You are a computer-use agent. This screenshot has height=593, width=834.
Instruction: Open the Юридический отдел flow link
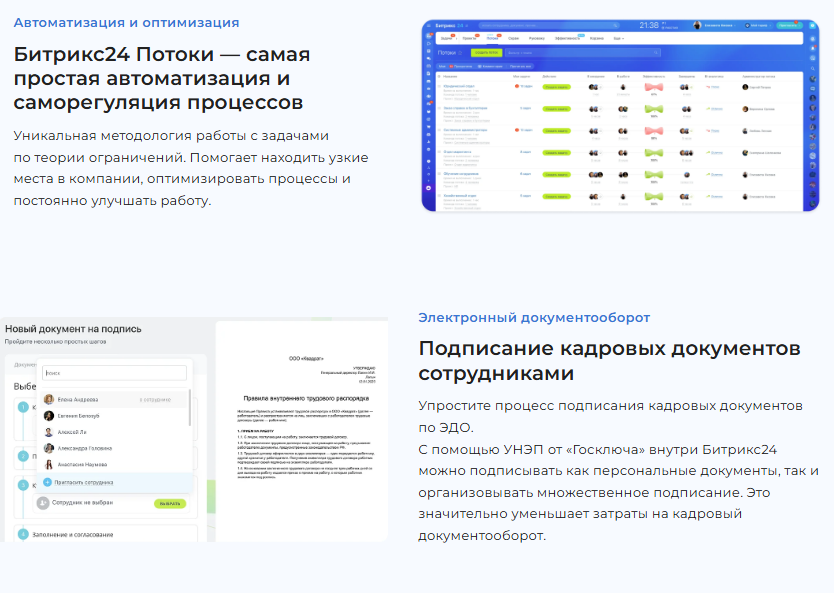[459, 86]
